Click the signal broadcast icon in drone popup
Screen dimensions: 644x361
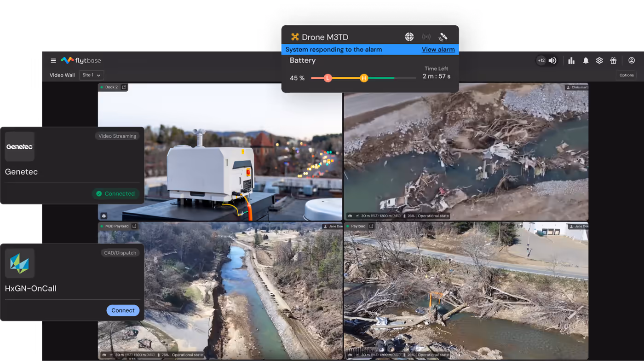[426, 37]
